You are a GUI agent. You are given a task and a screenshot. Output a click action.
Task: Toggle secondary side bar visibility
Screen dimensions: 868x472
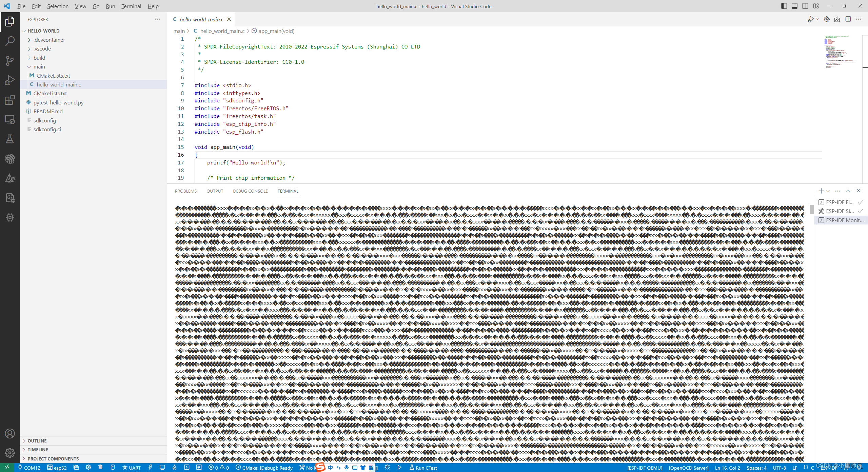pos(805,6)
